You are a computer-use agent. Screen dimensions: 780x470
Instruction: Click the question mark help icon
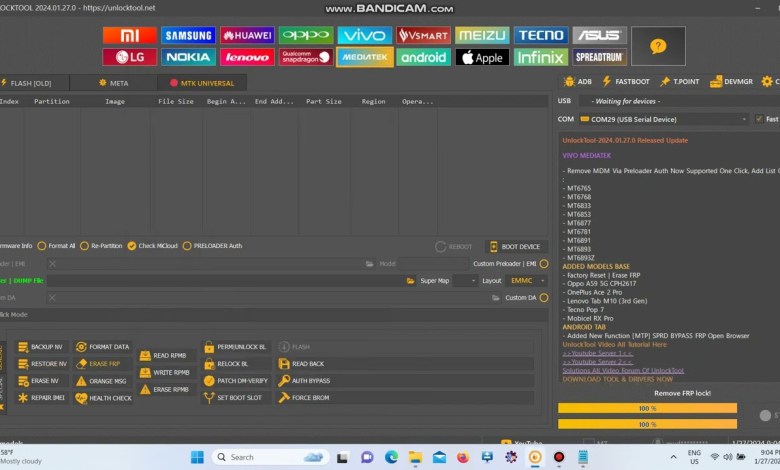[657, 46]
